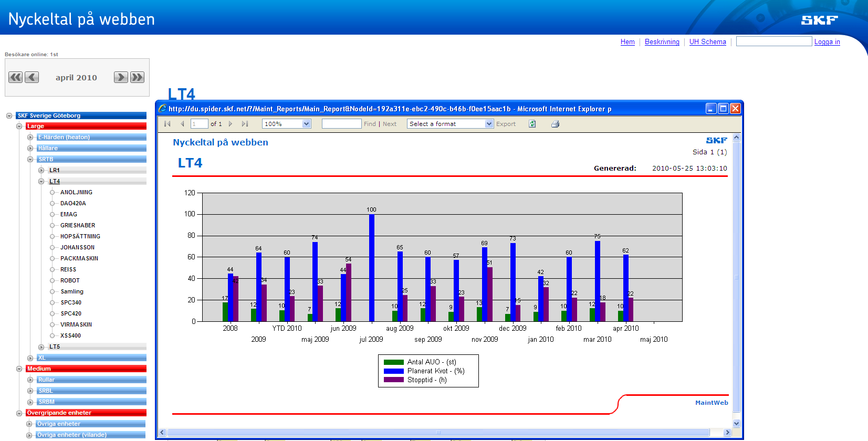The height and width of the screenshot is (441, 868).
Task: Collapse the SRTB node
Action: tap(30, 159)
